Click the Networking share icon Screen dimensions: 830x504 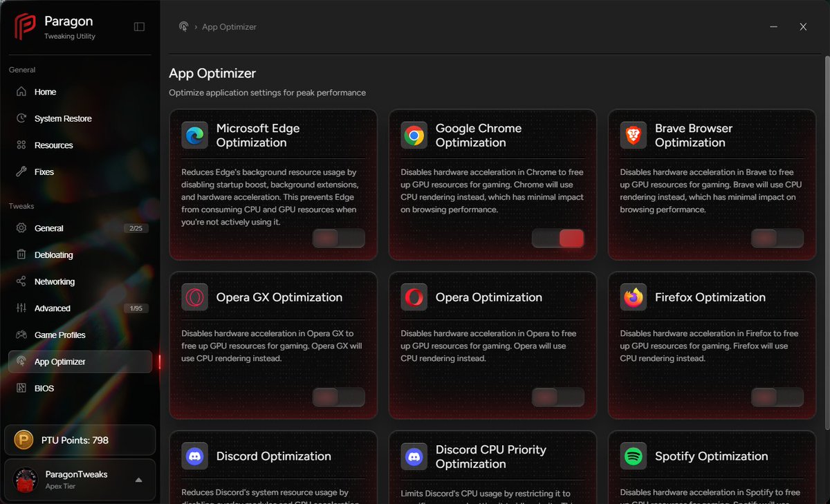coord(21,281)
